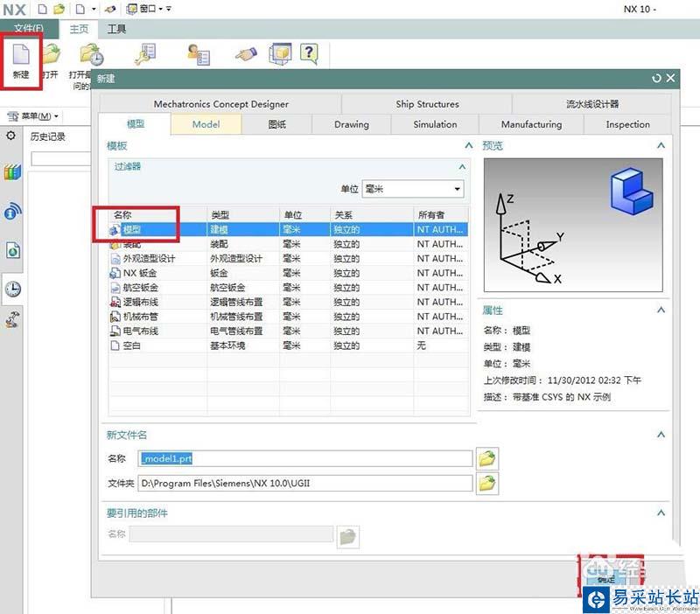The image size is (700, 614).
Task: Open Mechatronics Concept Designer tab
Action: [x=221, y=104]
